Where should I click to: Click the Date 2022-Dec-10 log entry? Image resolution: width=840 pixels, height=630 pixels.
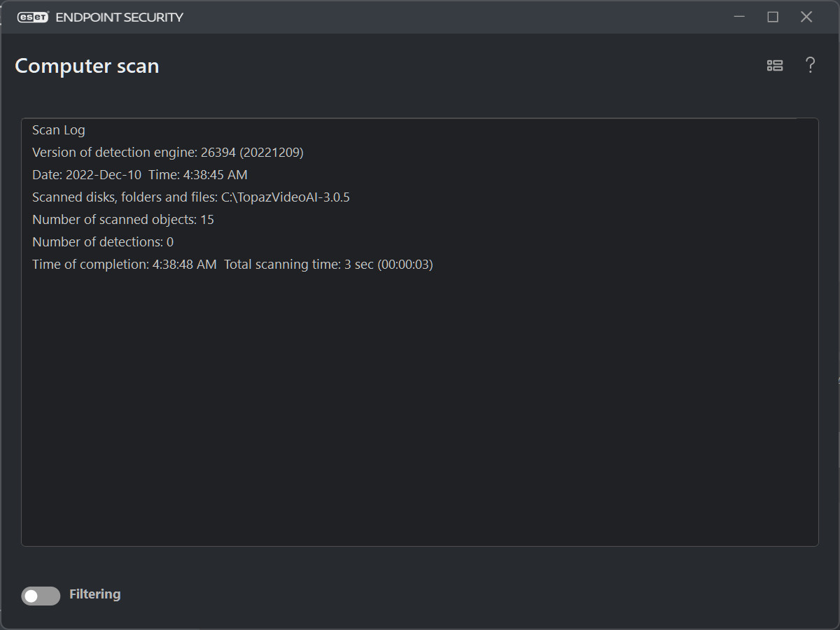[86, 175]
